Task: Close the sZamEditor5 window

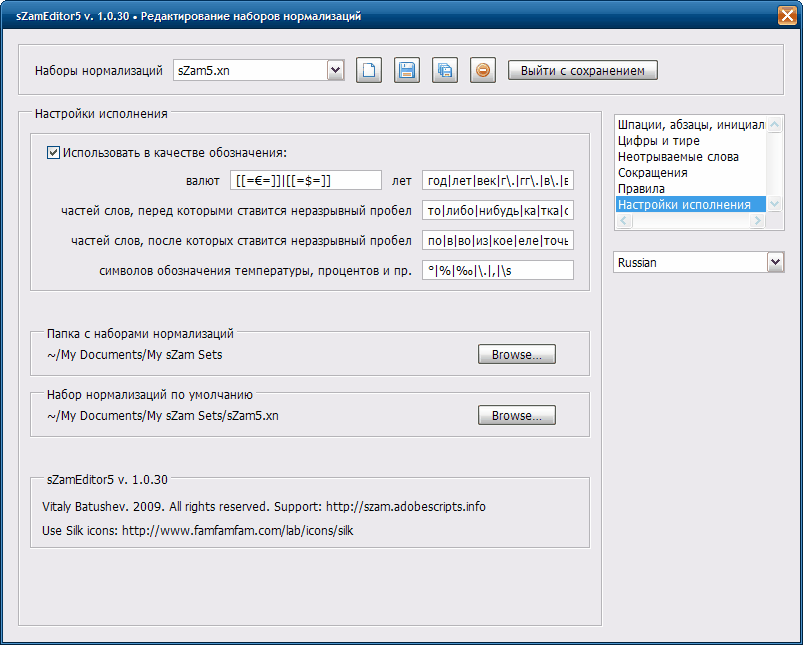Action: point(788,15)
